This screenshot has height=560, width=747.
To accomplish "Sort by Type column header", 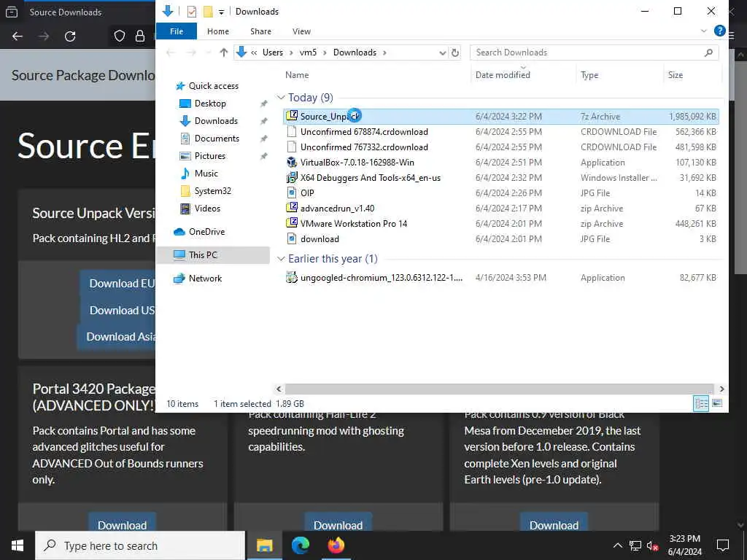I will pyautogui.click(x=589, y=75).
